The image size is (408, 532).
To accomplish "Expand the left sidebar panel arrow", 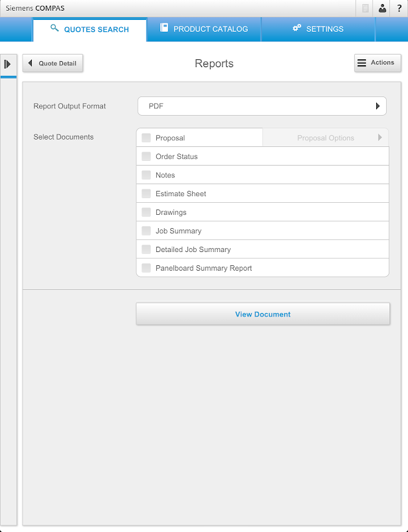I will (x=8, y=64).
